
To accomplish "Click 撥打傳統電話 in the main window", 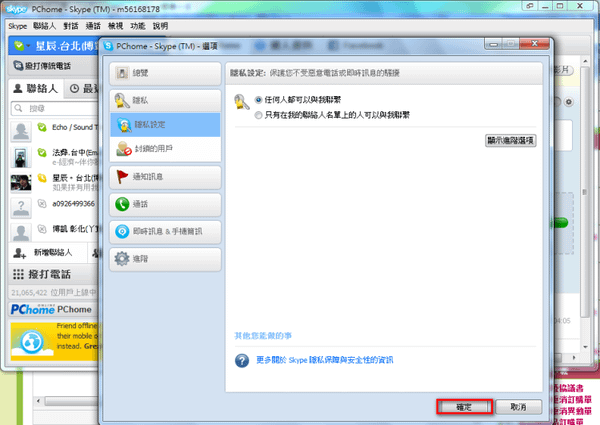I will pyautogui.click(x=42, y=66).
